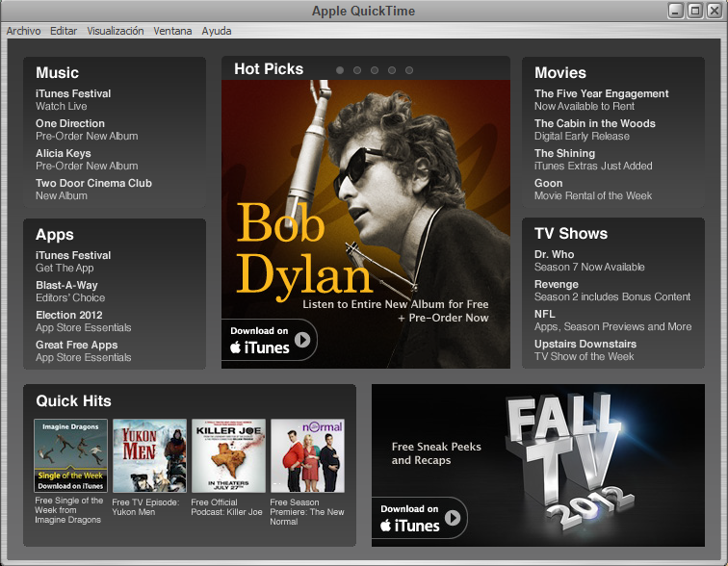Click Upstairs Downstairs link
The width and height of the screenshot is (728, 566).
coord(585,345)
